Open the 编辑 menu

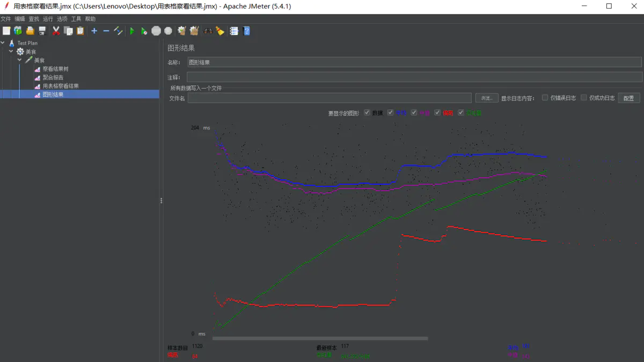[20, 19]
